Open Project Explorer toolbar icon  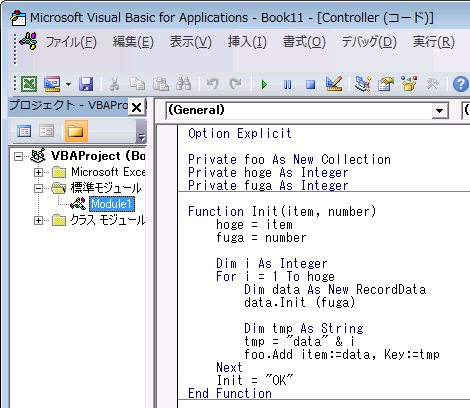tap(363, 84)
